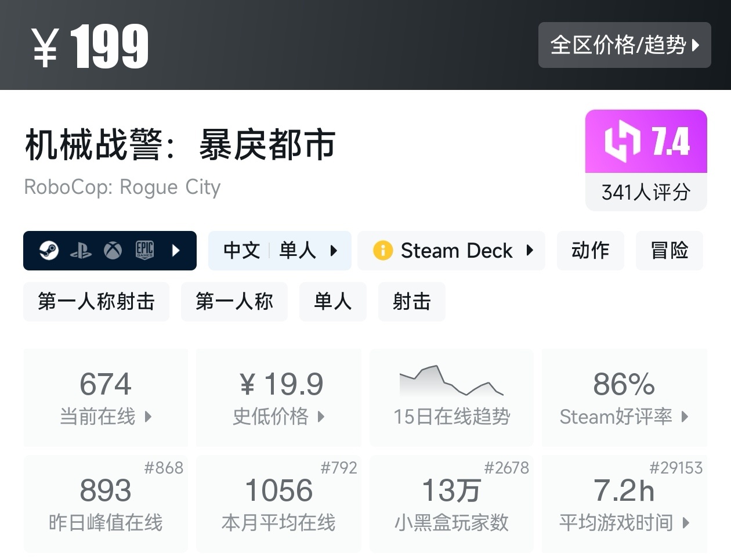Click the Heybox score logo icon
731x560 pixels.
coord(622,141)
